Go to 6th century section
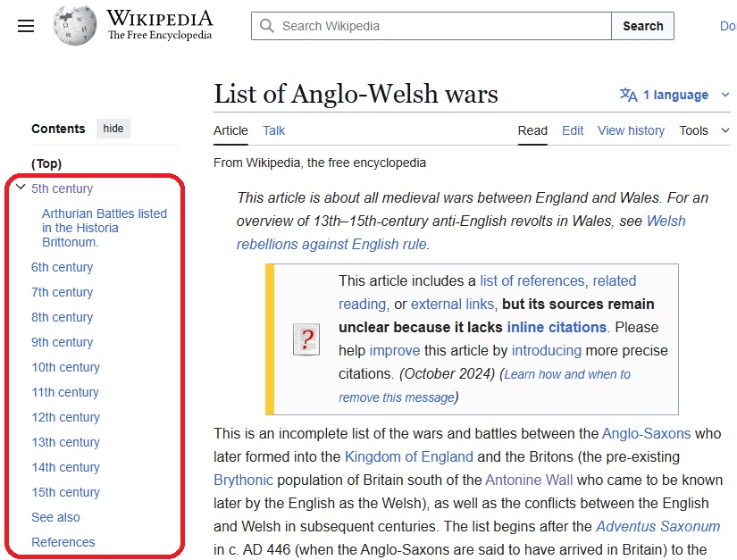The width and height of the screenshot is (737, 560). tap(62, 267)
